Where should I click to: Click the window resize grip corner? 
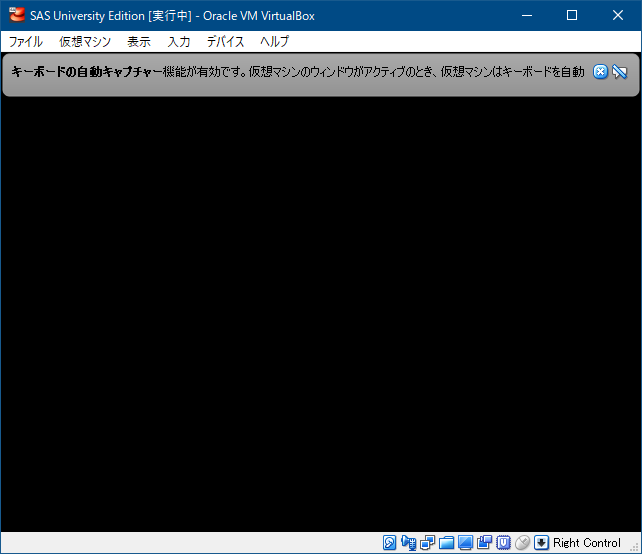[x=635, y=547]
